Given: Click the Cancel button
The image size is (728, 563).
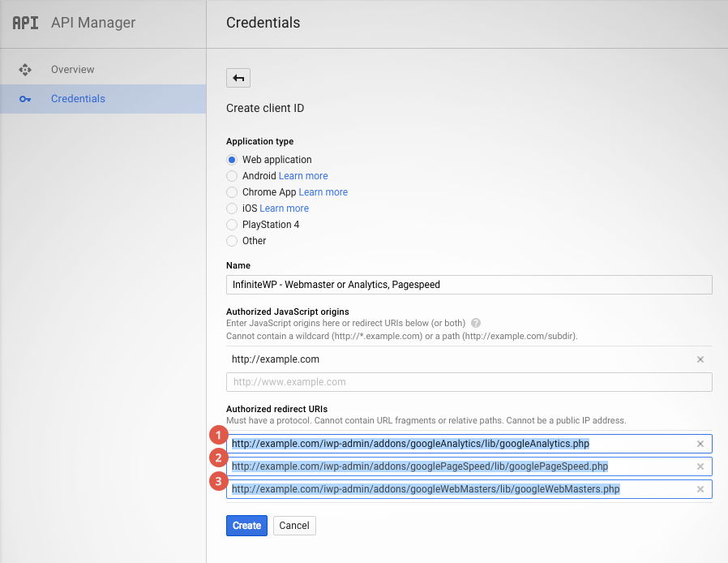Looking at the screenshot, I should (294, 526).
